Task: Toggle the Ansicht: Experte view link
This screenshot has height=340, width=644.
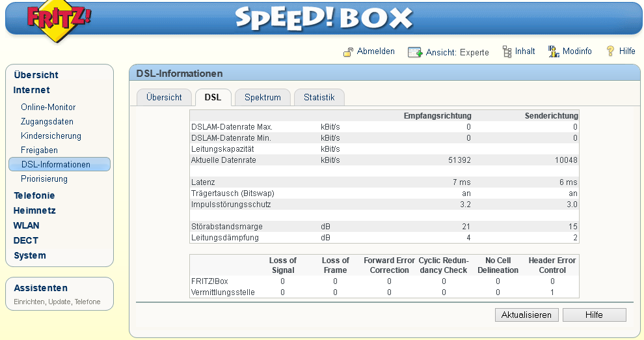Action: pos(457,52)
